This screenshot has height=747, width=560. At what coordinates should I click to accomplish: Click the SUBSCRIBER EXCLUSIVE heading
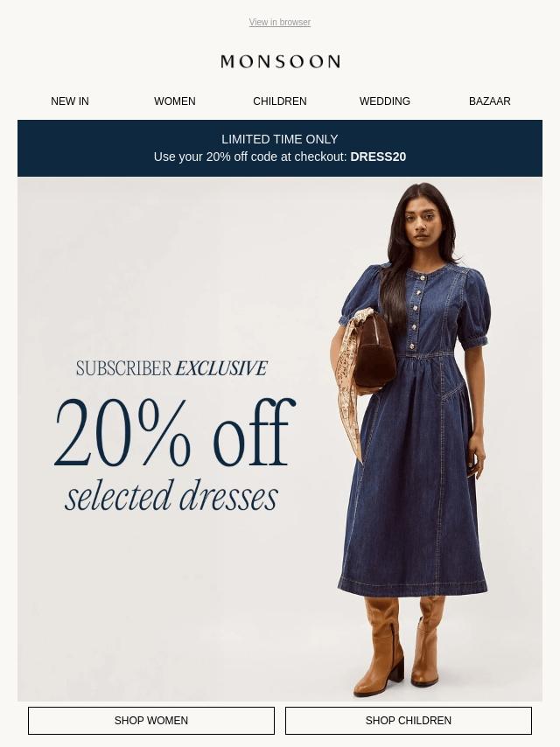171,368
